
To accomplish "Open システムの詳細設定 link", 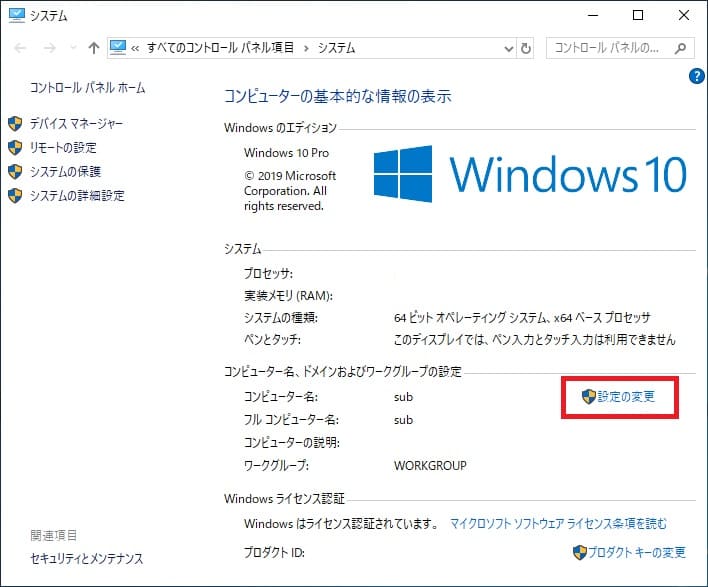I will (77, 196).
